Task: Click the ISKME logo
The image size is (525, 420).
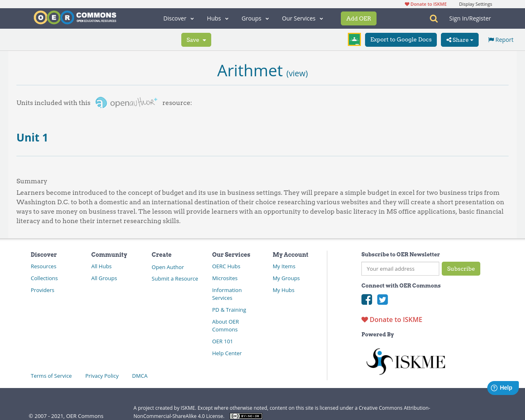Action: [x=406, y=361]
